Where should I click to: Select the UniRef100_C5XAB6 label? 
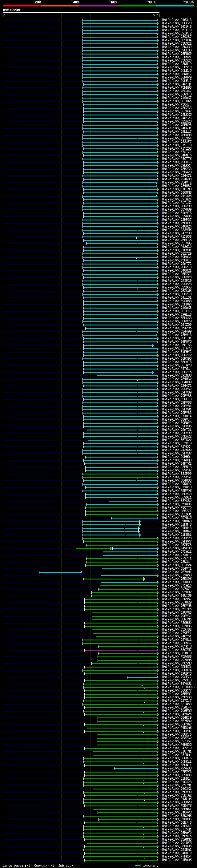[x=176, y=504]
